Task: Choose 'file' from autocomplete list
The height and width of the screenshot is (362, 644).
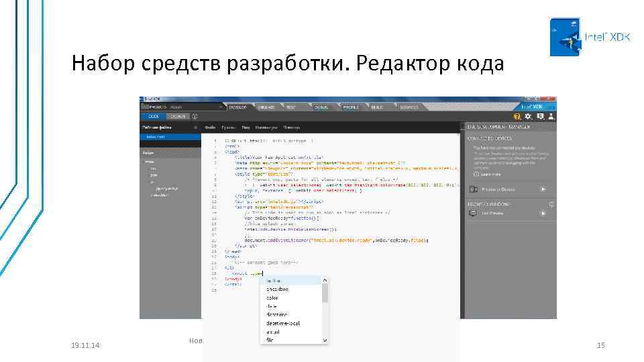Action: [290, 340]
